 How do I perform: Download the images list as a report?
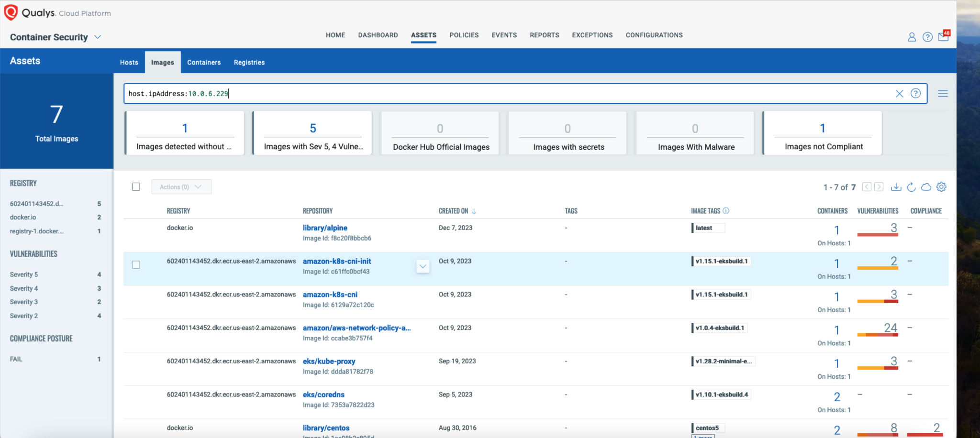click(x=896, y=187)
